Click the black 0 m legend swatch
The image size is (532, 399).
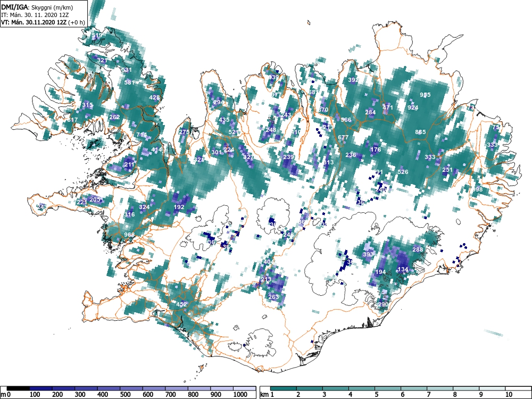[18, 388]
